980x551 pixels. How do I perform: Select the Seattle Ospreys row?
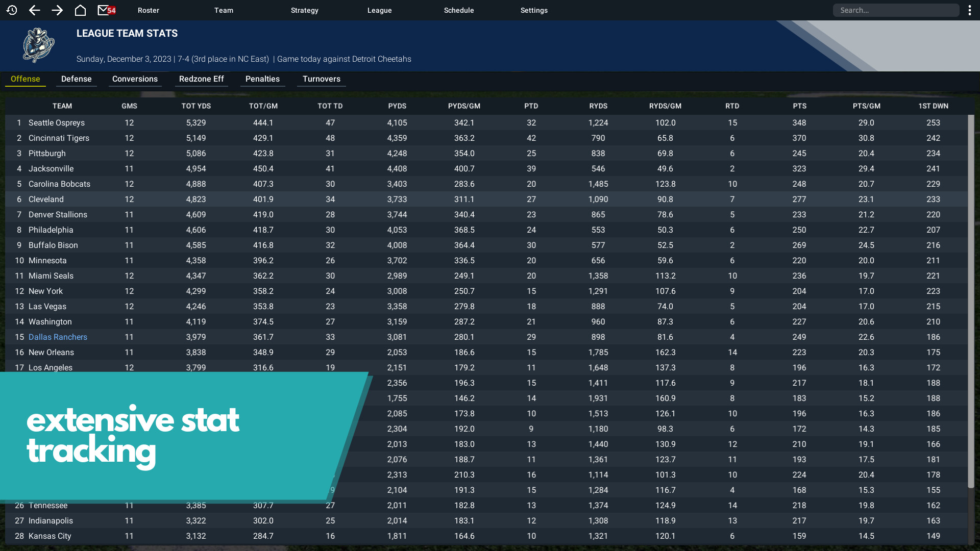click(57, 123)
